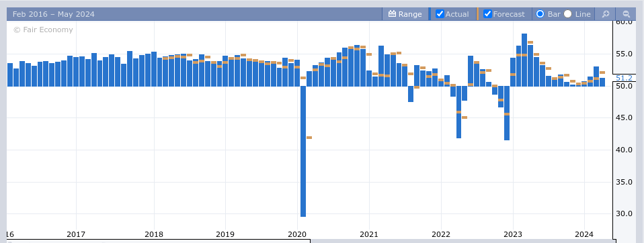Click the zoom in magnifier icon
644x243 pixels.
pos(606,14)
